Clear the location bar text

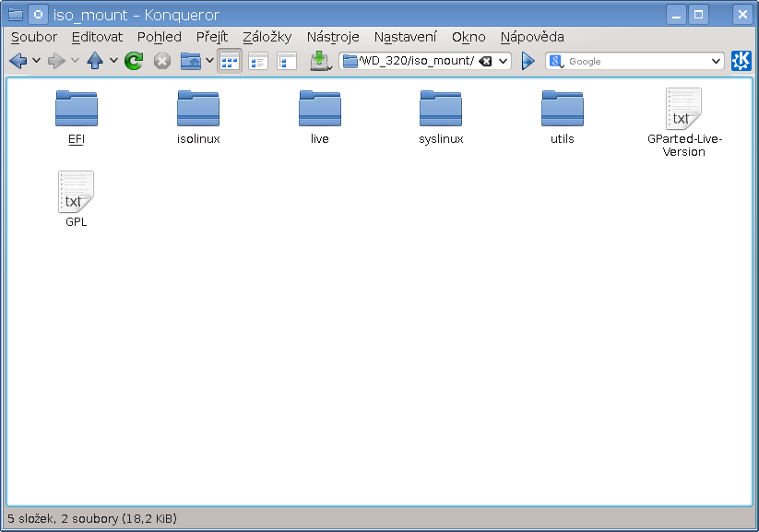[x=485, y=61]
